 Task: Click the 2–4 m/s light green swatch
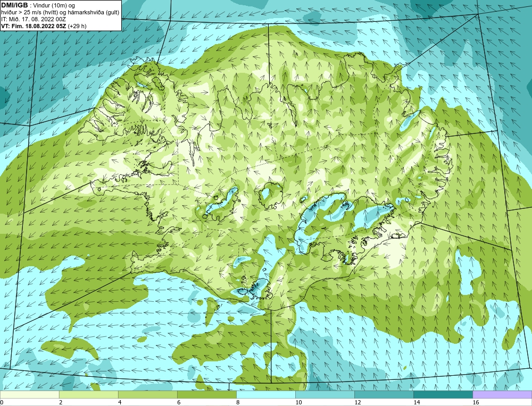click(88, 395)
